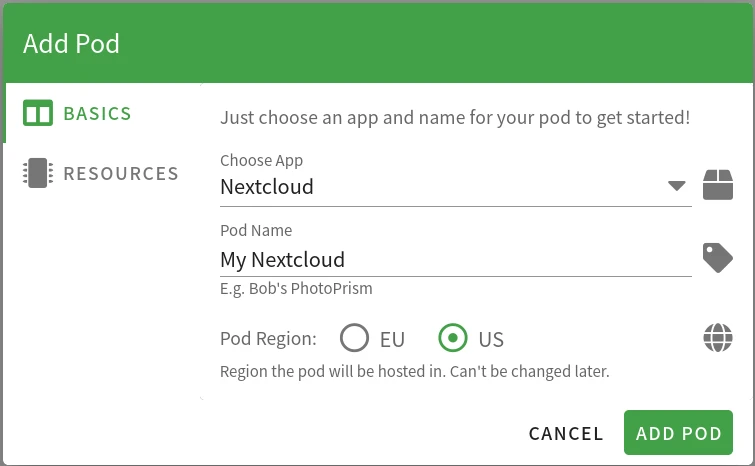Click the Pod Region label
The image size is (755, 466).
[x=268, y=339]
